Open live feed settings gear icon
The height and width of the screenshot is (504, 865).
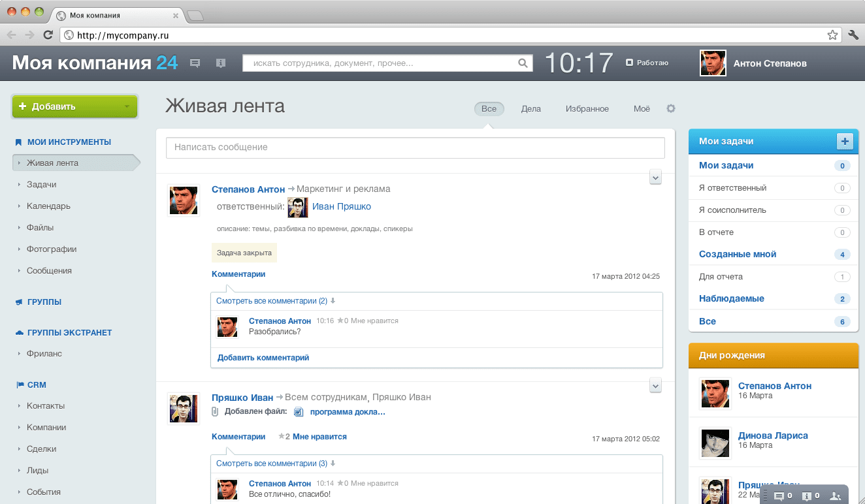670,108
